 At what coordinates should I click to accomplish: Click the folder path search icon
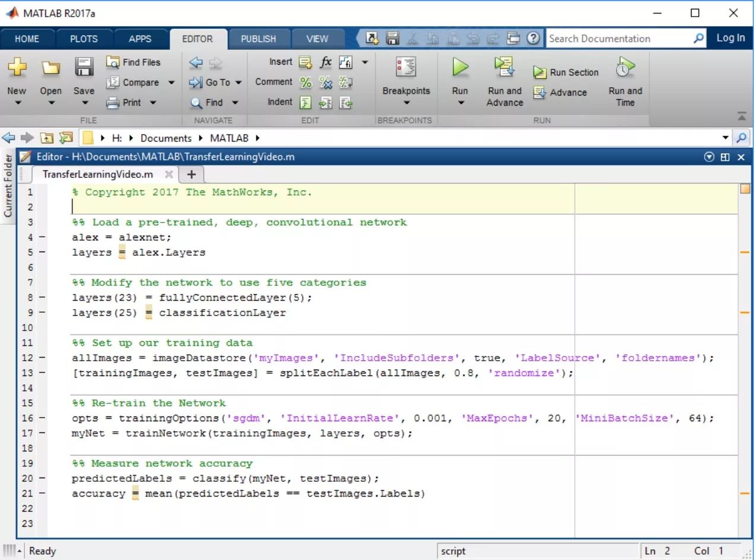pyautogui.click(x=742, y=138)
